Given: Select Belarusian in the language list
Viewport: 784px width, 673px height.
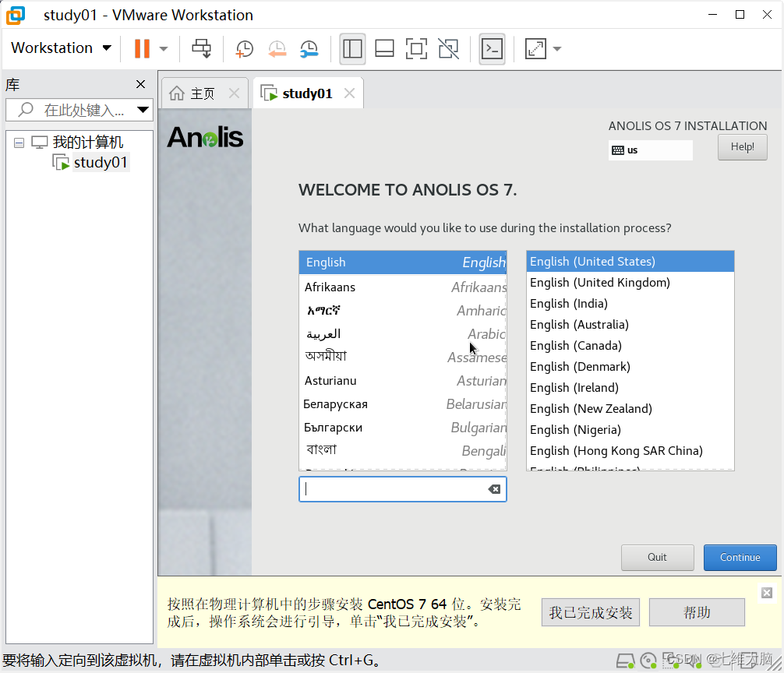Looking at the screenshot, I should (x=402, y=403).
